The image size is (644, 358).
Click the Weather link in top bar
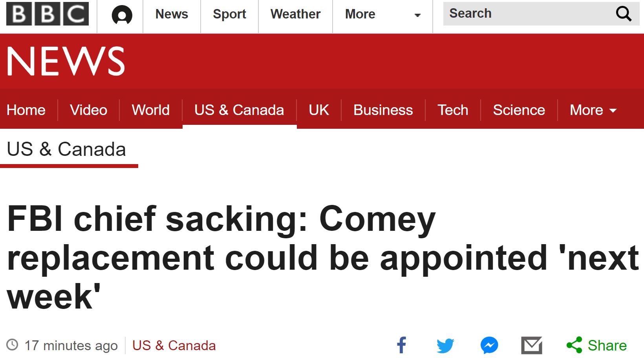click(x=295, y=14)
